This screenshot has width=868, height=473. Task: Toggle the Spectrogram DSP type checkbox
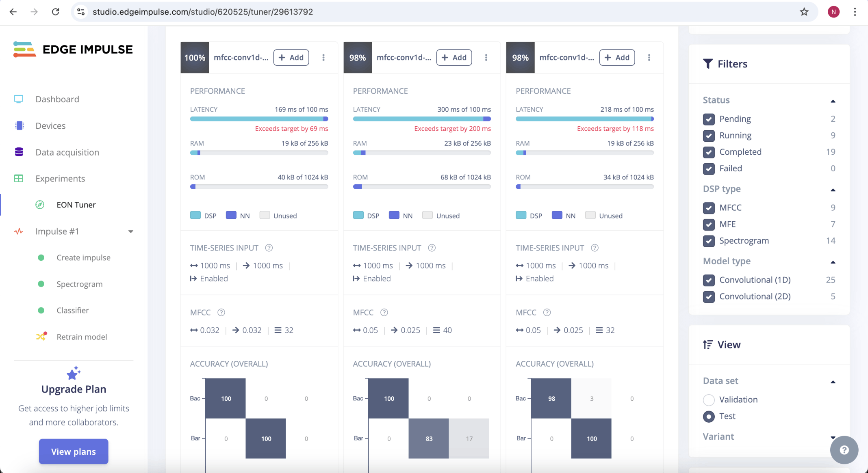pos(709,241)
